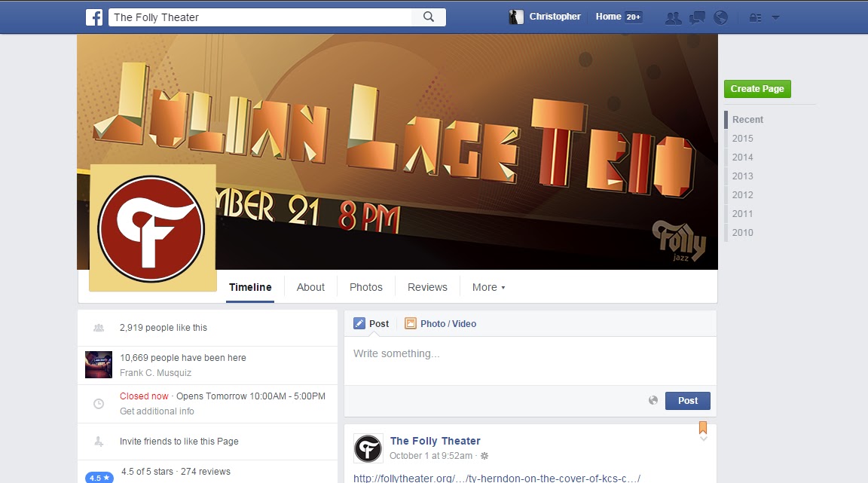This screenshot has width=868, height=483.
Task: Open the messages icon
Action: coord(697,18)
